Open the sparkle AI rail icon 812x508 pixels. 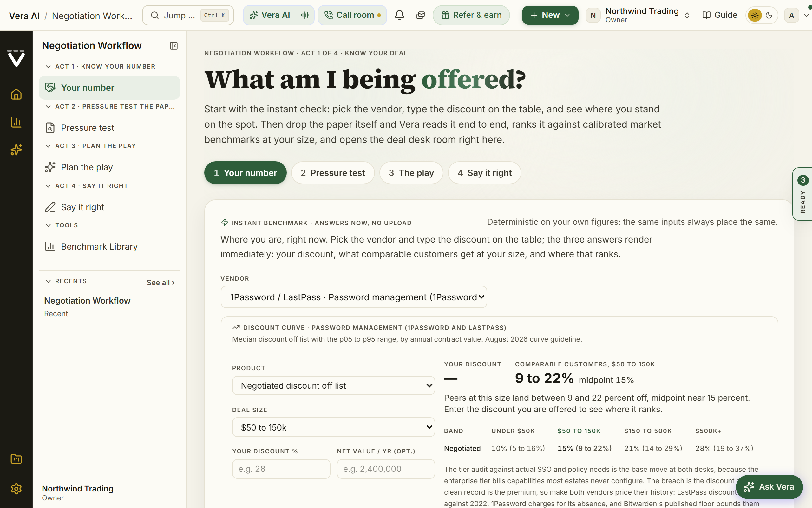tap(16, 150)
